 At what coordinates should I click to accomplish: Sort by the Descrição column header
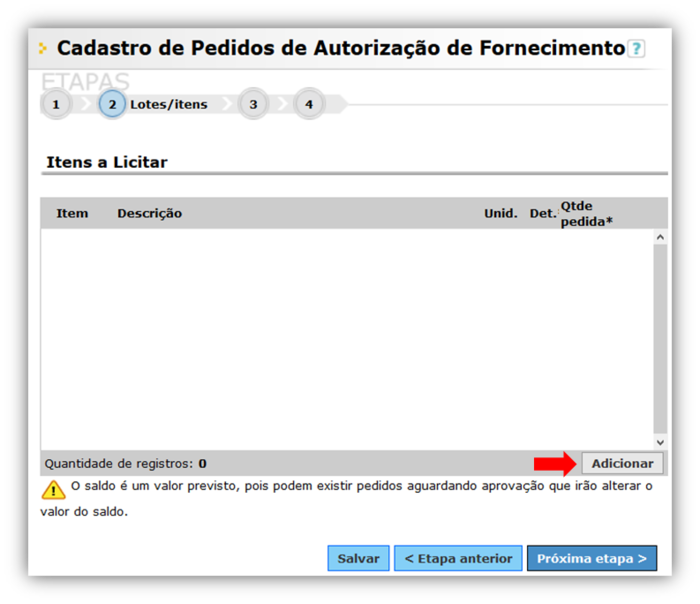pos(149,213)
